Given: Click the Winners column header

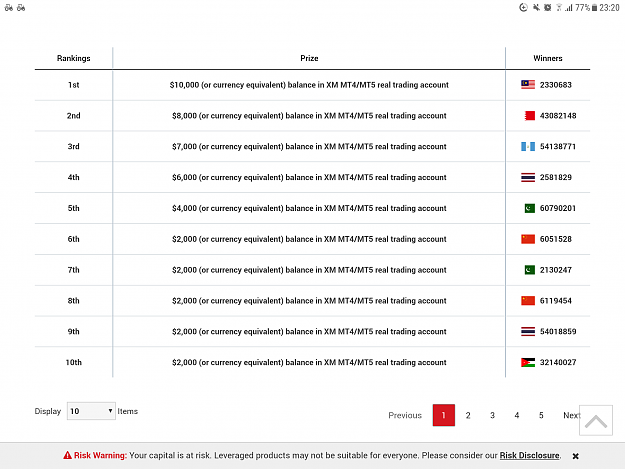Looking at the screenshot, I should pos(548,58).
